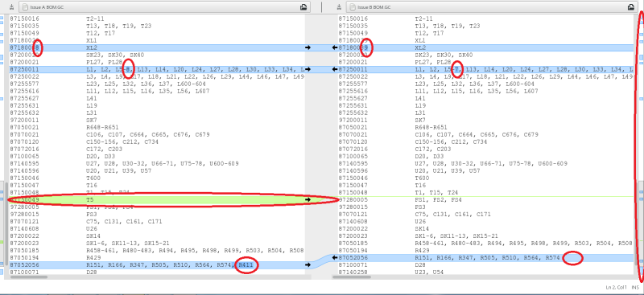Image resolution: width=644 pixels, height=295 pixels.
Task: Browse for a file in right pane
Action: pos(631,7)
